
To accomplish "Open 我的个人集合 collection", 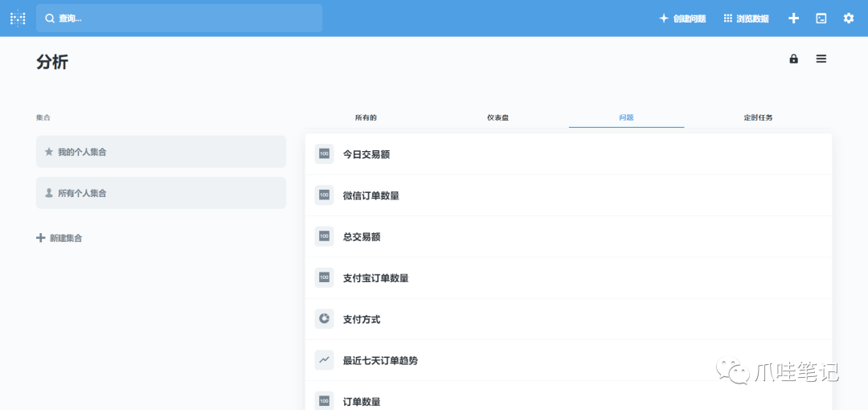I will [x=161, y=152].
